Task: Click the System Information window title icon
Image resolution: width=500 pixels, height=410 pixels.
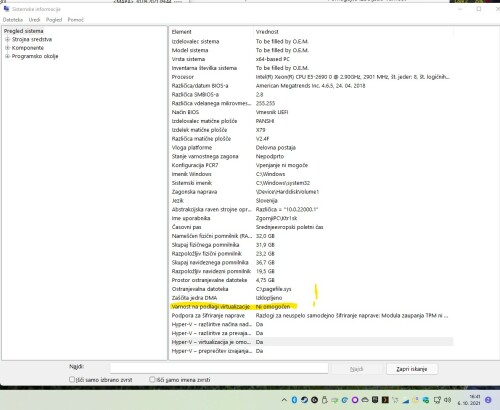Action: point(6,8)
